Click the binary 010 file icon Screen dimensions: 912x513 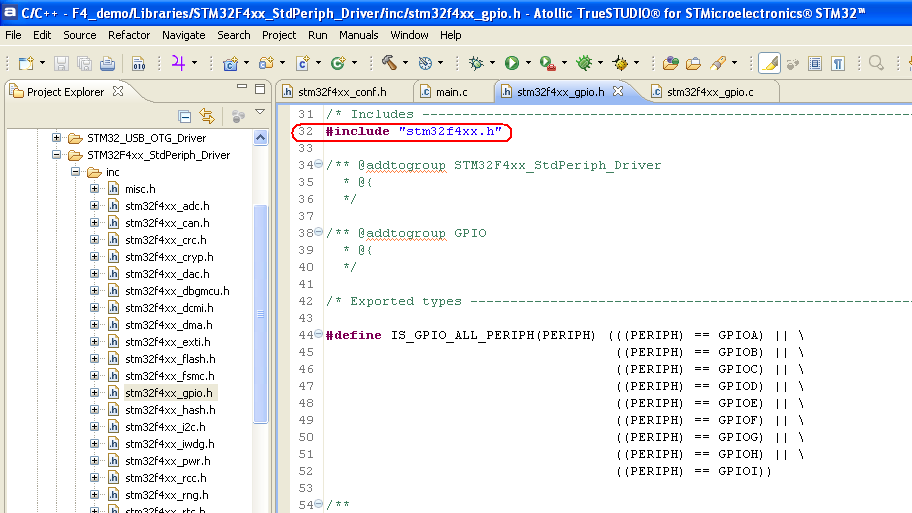[x=138, y=63]
